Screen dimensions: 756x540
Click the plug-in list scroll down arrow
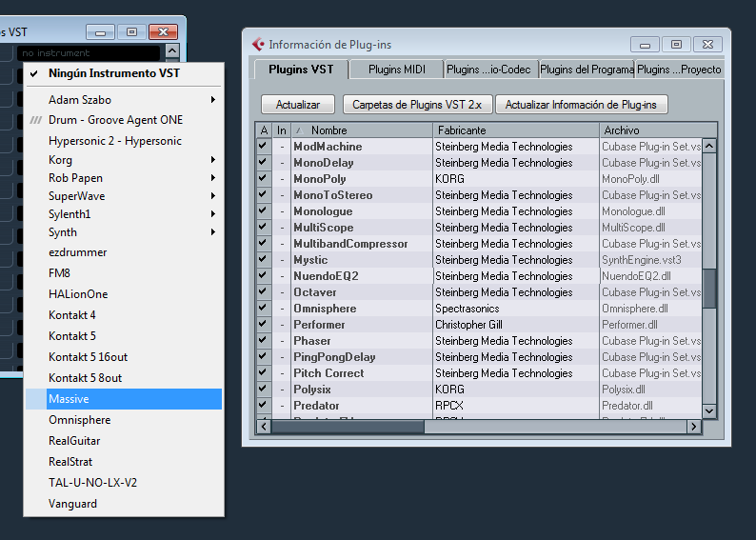(x=709, y=410)
